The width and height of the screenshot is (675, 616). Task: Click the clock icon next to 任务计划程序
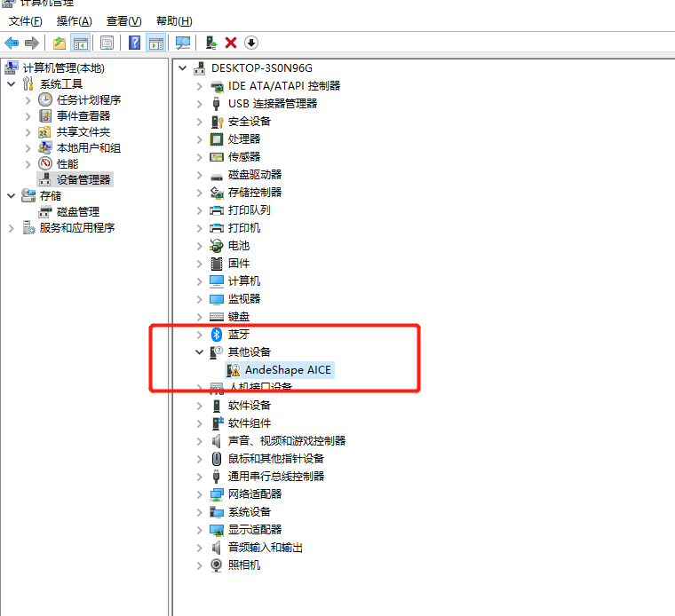(45, 99)
